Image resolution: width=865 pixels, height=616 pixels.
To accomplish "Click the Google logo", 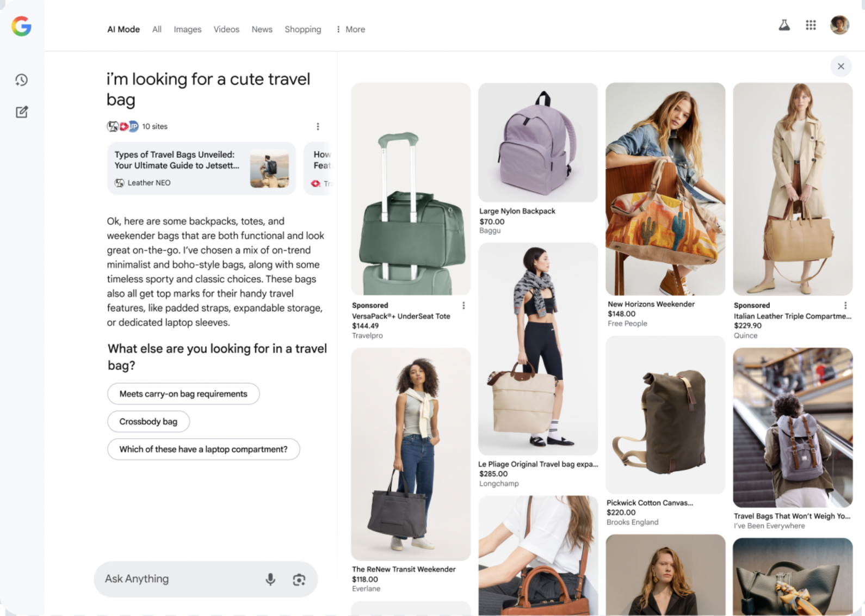I will point(21,26).
